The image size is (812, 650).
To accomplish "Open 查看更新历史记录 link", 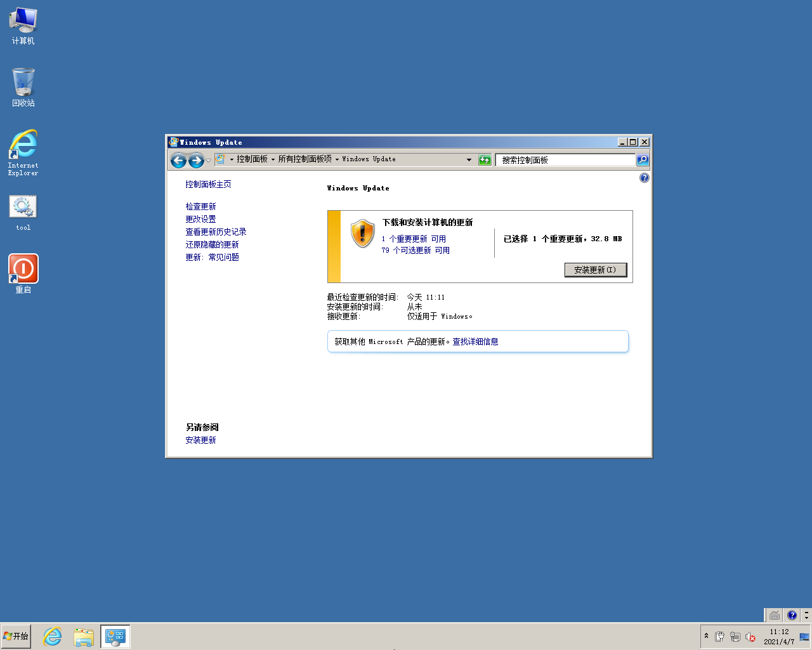I will click(216, 232).
